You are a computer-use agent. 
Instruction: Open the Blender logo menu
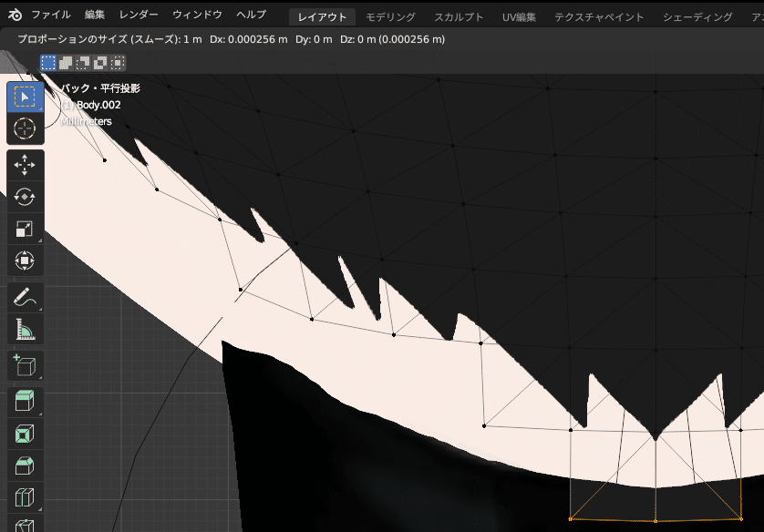point(15,15)
